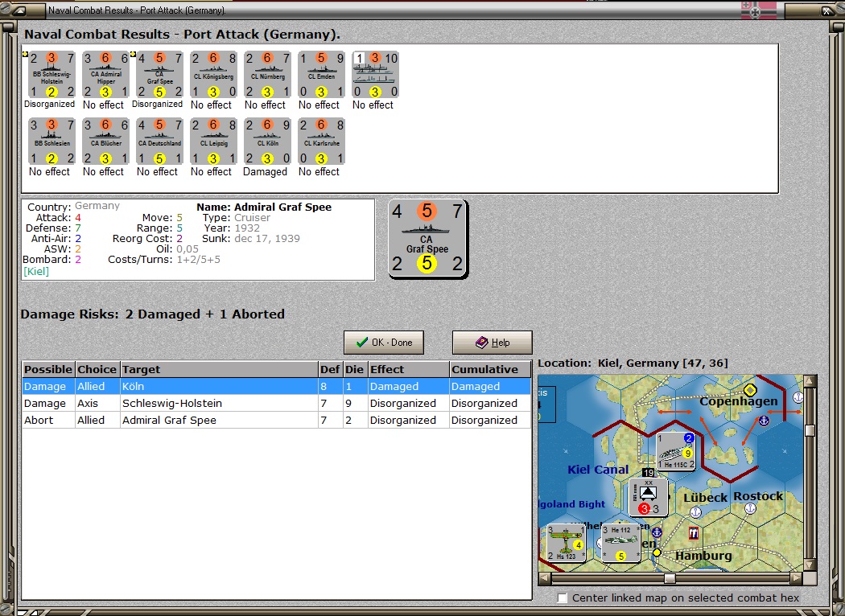
Task: Click the Choice column header
Action: (97, 369)
